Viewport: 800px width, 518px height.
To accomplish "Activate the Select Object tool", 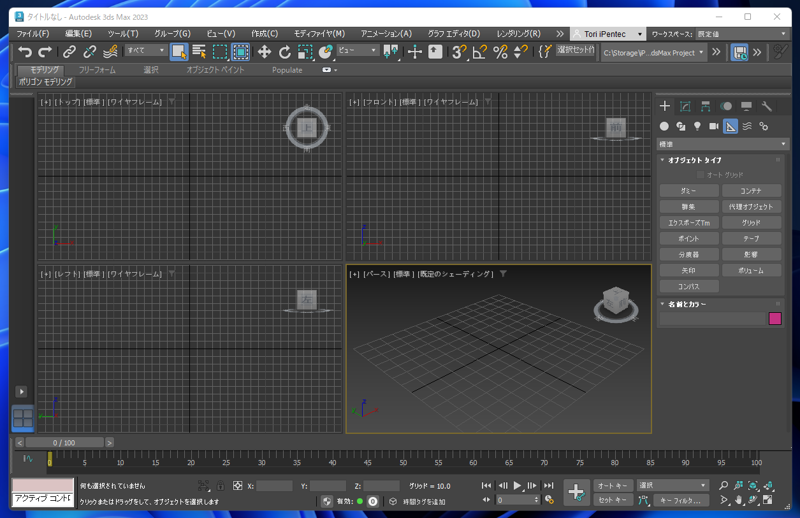I will (x=179, y=52).
